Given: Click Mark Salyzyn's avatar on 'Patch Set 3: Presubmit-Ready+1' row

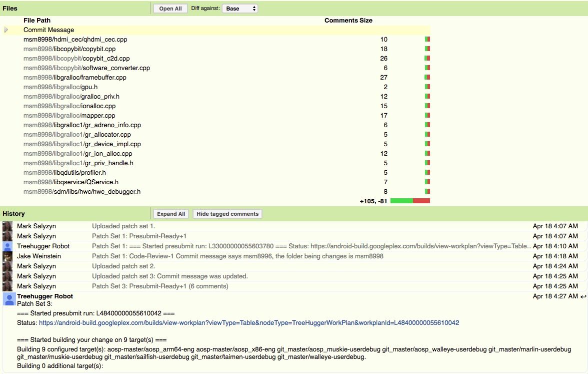Looking at the screenshot, I should point(7,286).
